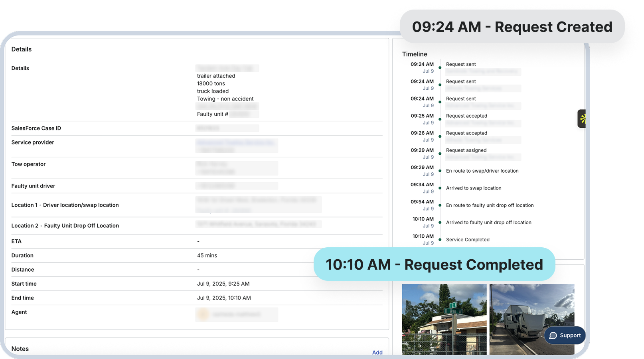644x359 pixels.
Task: Select 'En route to swap/driver location' entry
Action: [x=482, y=171]
